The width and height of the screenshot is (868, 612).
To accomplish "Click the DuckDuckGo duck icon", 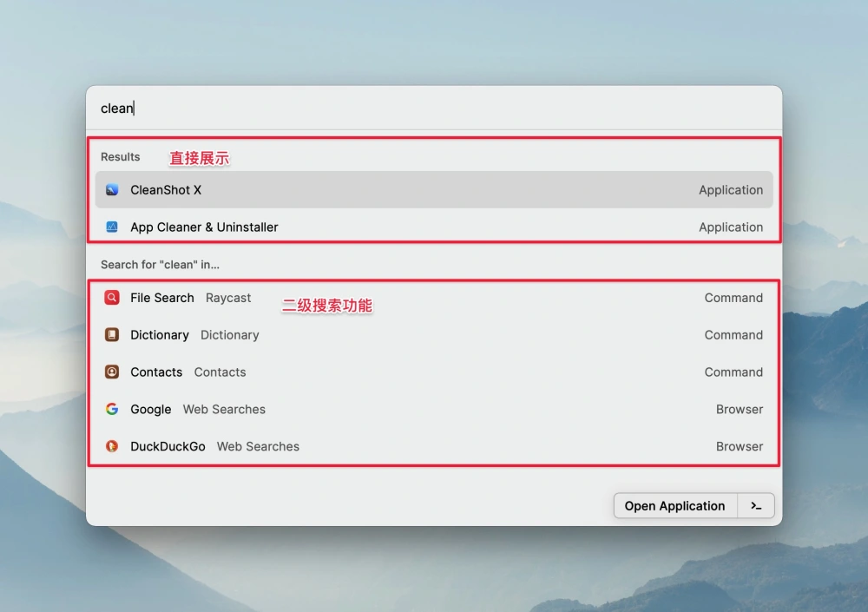I will tap(112, 447).
